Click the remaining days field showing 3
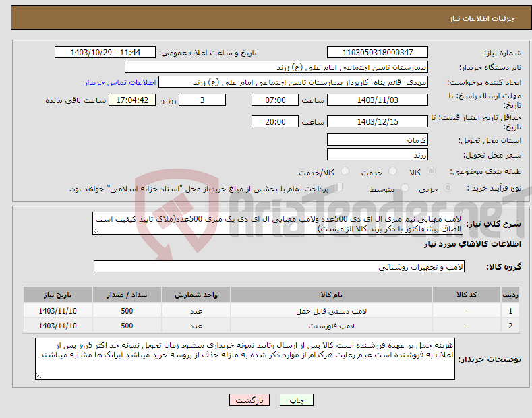This screenshot has width=532, height=418. pyautogui.click(x=202, y=100)
